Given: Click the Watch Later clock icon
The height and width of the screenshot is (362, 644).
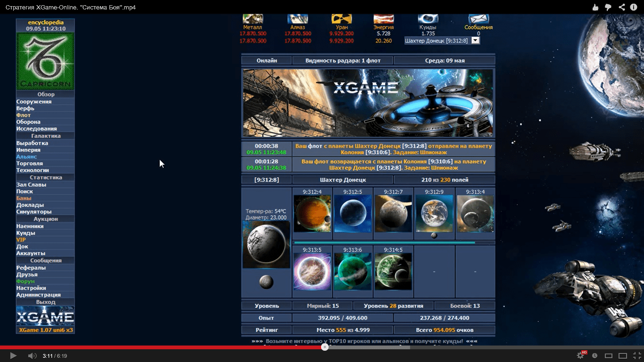Looking at the screenshot, I should [595, 355].
